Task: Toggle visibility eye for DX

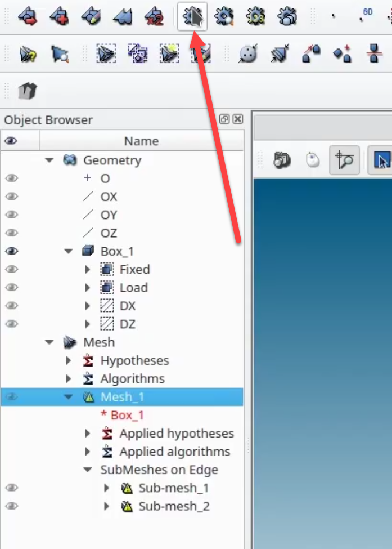Action: tap(12, 306)
